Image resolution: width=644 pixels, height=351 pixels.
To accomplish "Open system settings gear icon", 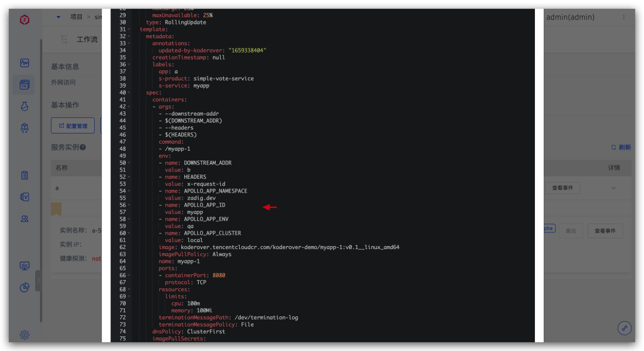I will (x=24, y=335).
